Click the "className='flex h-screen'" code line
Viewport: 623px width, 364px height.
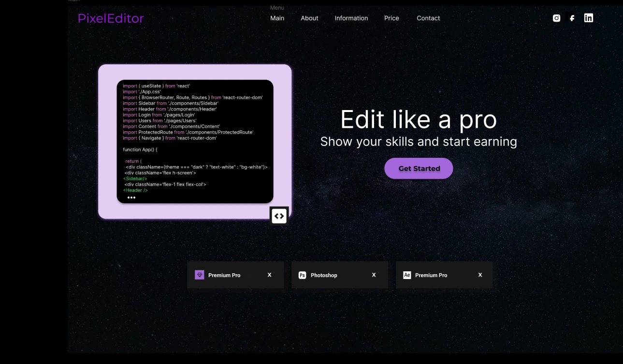point(160,173)
